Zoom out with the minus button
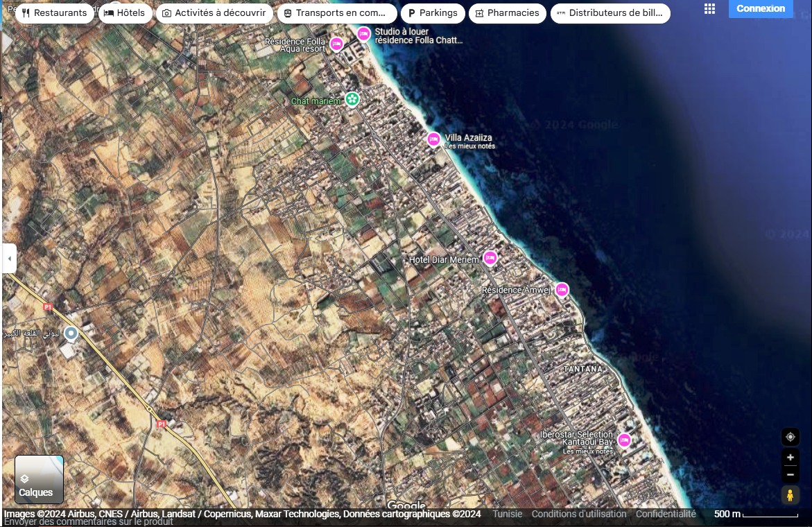The image size is (812, 527). point(790,475)
